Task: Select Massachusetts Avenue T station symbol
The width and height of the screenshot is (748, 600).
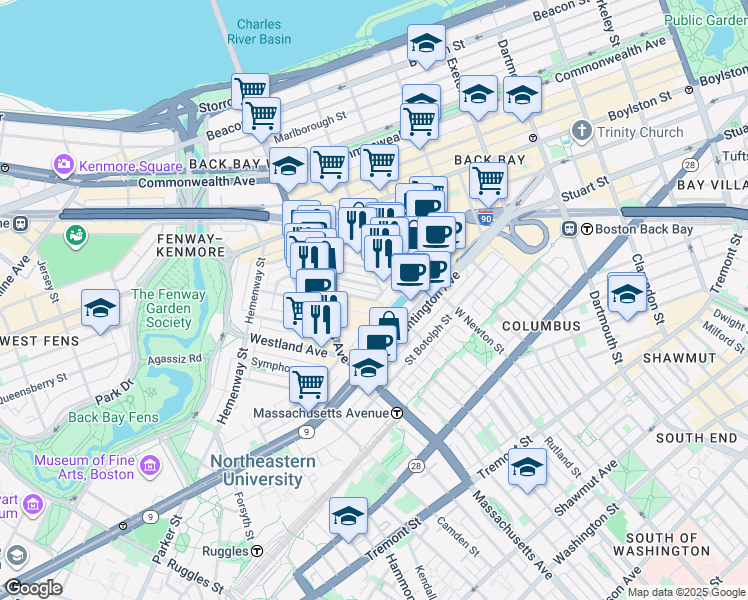Action: click(x=397, y=413)
